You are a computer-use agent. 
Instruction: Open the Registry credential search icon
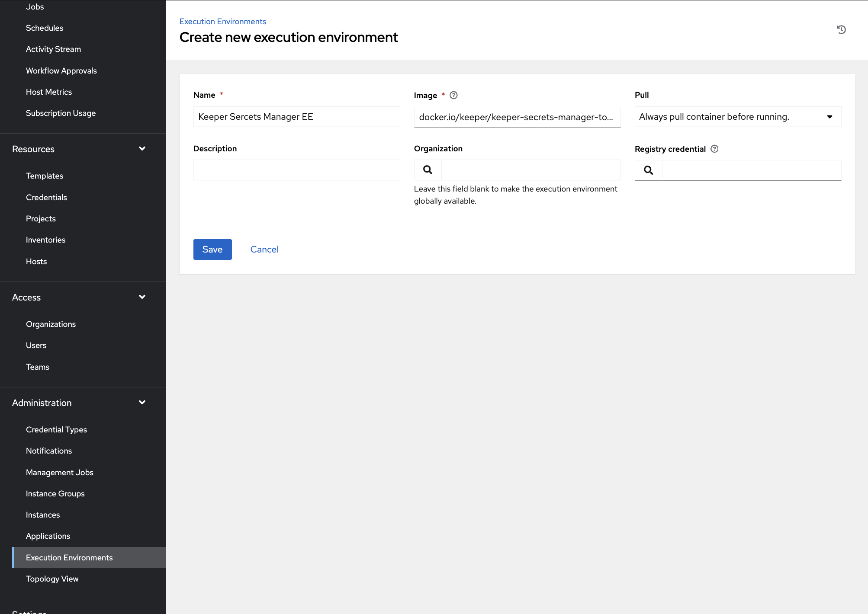648,170
